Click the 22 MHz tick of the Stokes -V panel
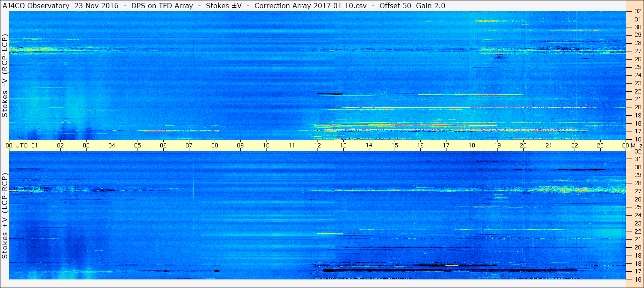This screenshot has height=288, width=644. pos(638,91)
